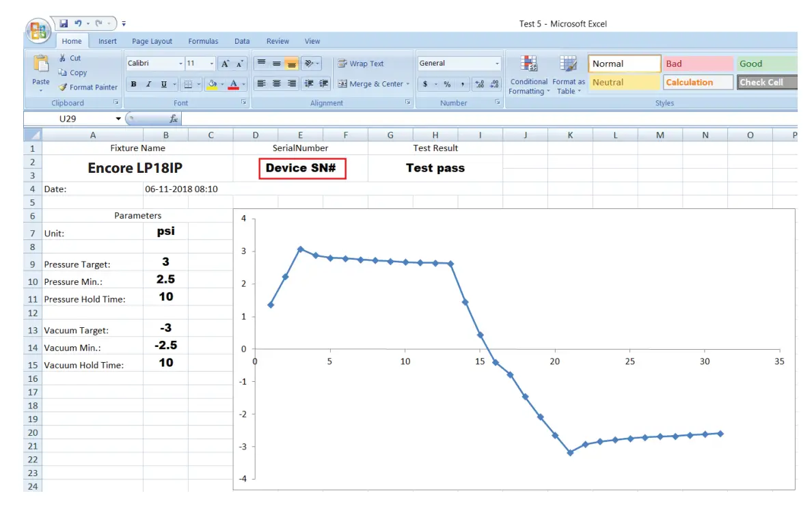Image resolution: width=812 pixels, height=513 pixels.
Task: Click the Insert Function fx button
Action: coord(174,119)
